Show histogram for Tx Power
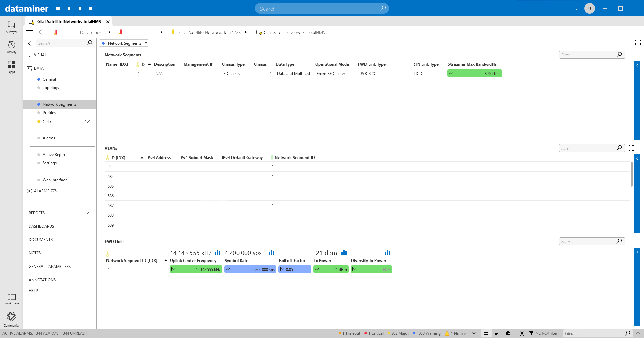644x338 pixels. pyautogui.click(x=344, y=253)
